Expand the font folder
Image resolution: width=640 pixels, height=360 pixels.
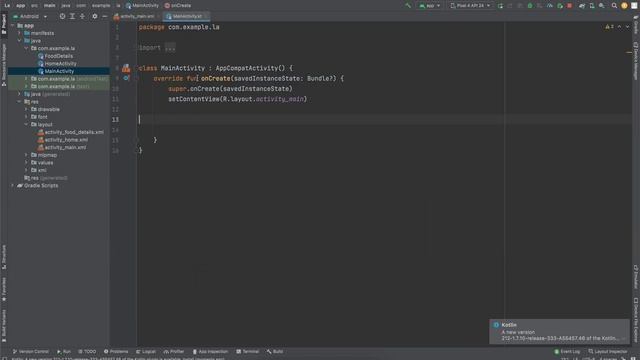click(x=27, y=117)
